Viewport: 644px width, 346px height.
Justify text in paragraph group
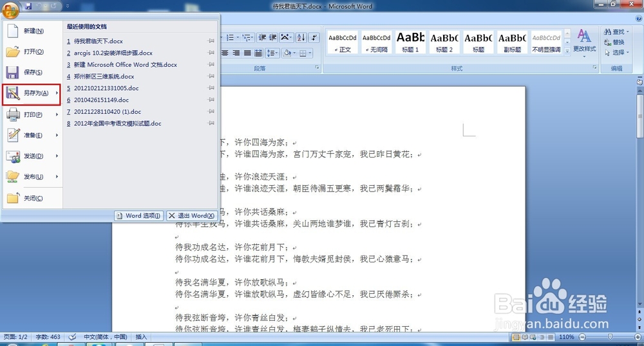pos(247,53)
